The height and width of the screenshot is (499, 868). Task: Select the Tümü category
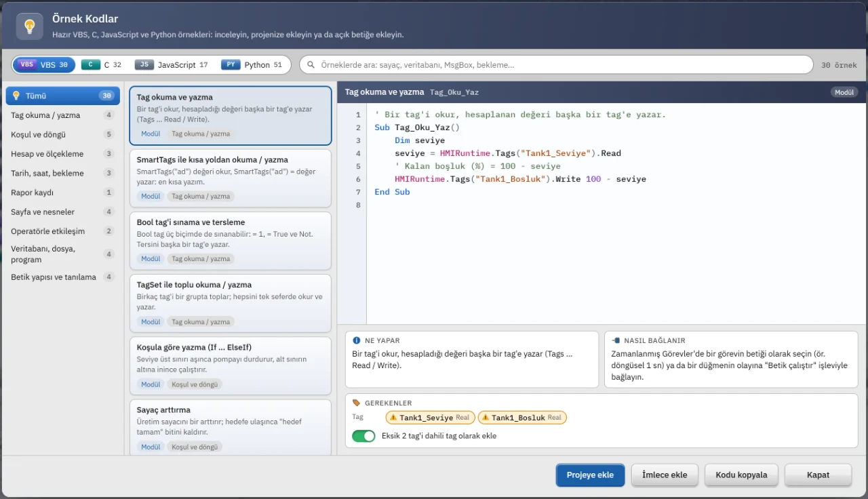click(x=63, y=96)
